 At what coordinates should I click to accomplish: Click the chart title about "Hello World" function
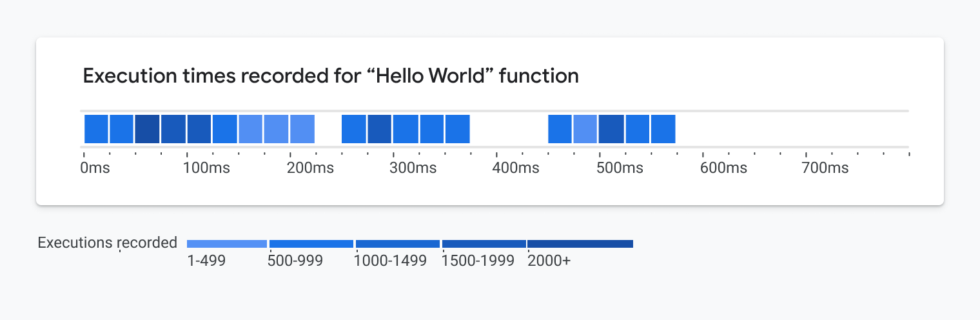(x=331, y=76)
